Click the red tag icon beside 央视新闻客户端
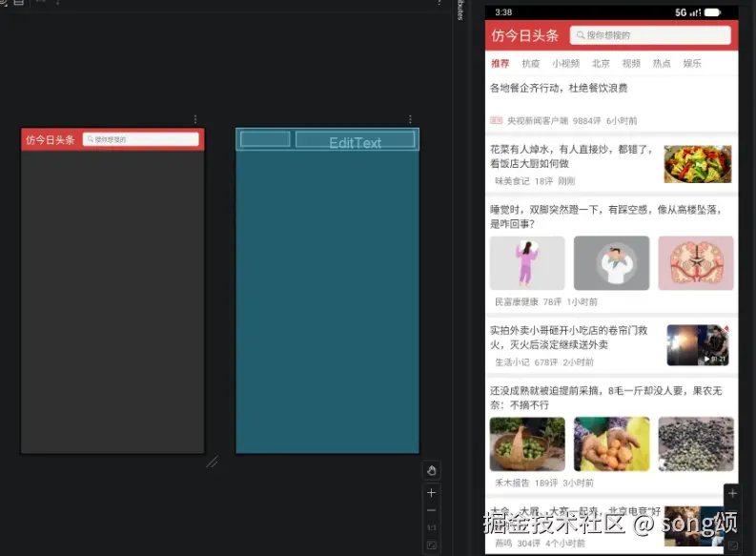 [496, 120]
